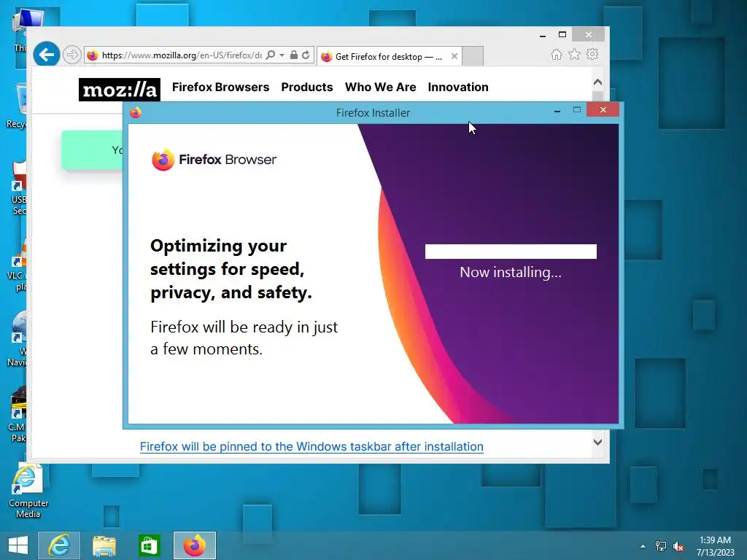This screenshot has height=560, width=747.
Task: Open the Products menu
Action: tap(307, 87)
